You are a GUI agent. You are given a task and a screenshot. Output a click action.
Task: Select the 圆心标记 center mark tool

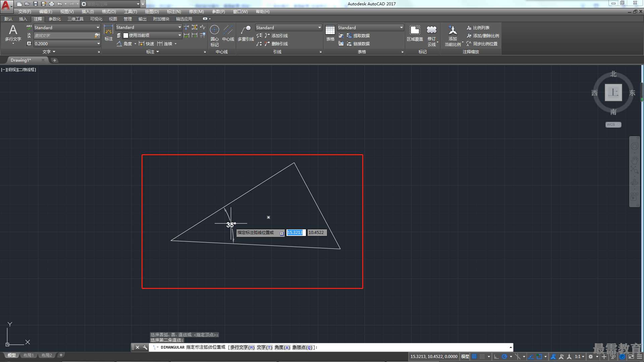(x=215, y=36)
